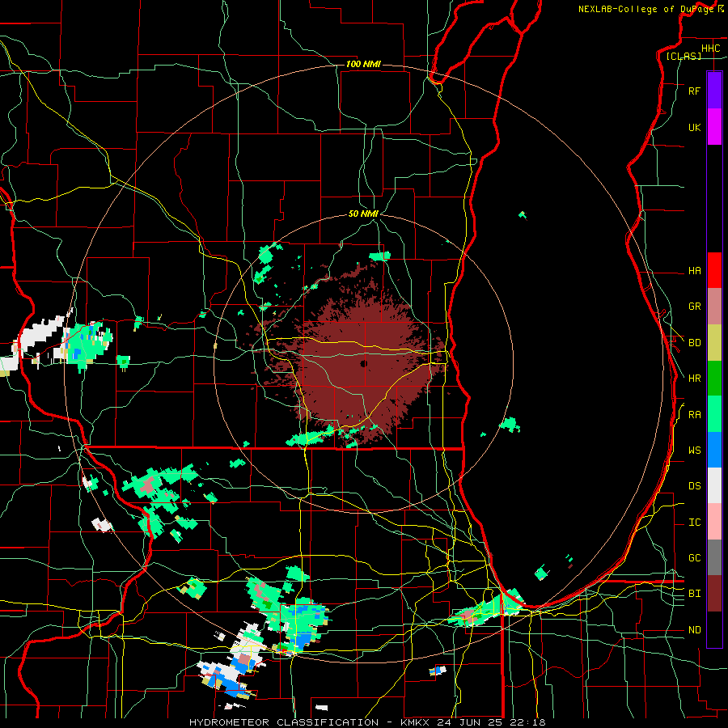This screenshot has height=728, width=728.
Task: Pick the brown BI legend swatch
Action: (714, 594)
